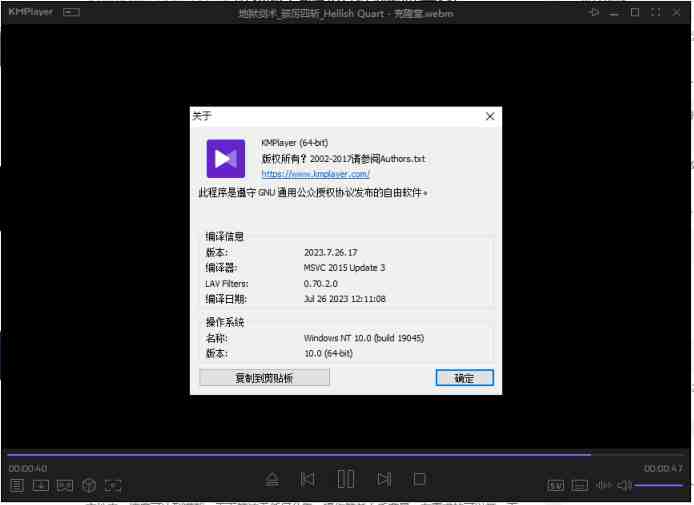Click the 复制到剪贴板 button
694x505 pixels.
tap(264, 378)
